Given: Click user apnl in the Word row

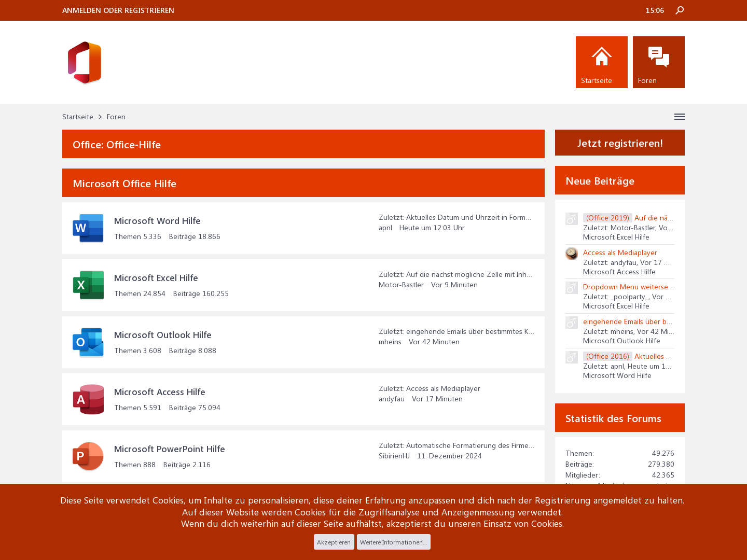Looking at the screenshot, I should pos(385,228).
